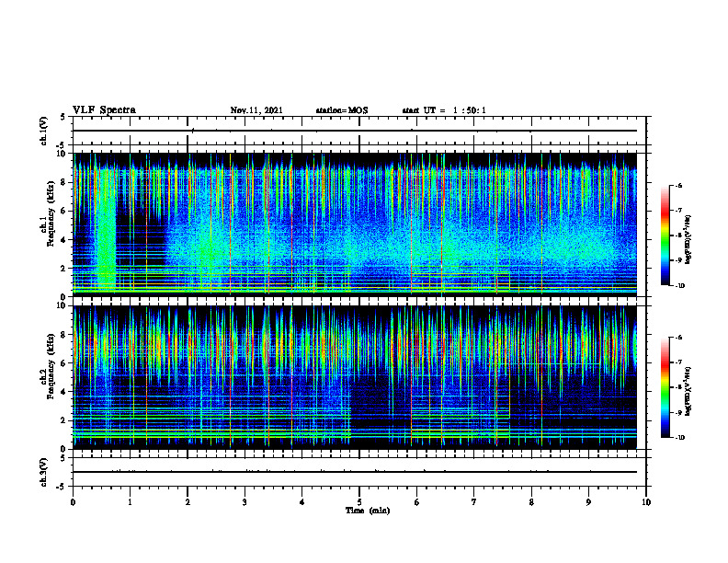The image size is (728, 563).
Task: Click the "-8" tick on ch.1 colorbar
Action: click(x=678, y=236)
